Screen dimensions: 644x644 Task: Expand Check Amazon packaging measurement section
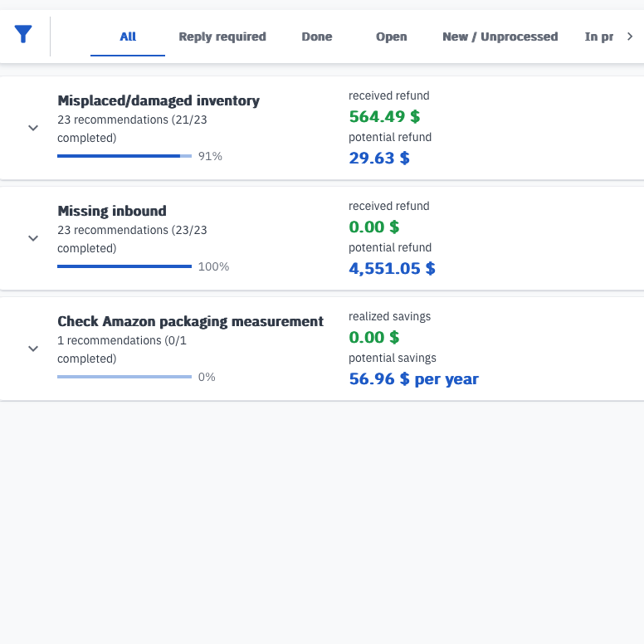coord(33,349)
